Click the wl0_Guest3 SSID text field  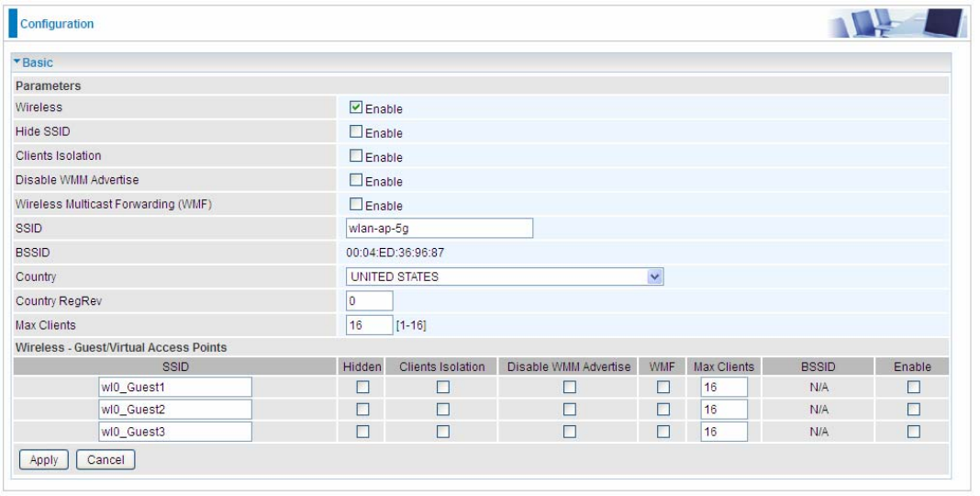pyautogui.click(x=175, y=432)
